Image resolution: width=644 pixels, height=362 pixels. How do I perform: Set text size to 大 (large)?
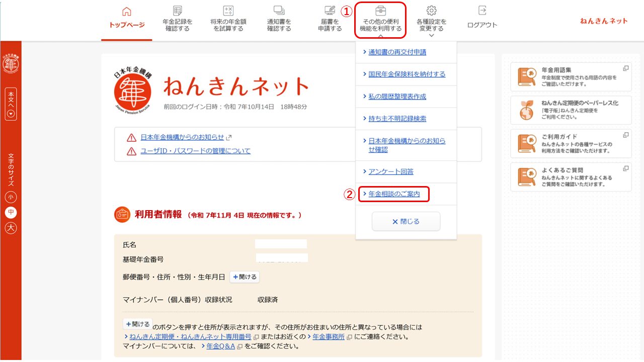click(x=11, y=228)
